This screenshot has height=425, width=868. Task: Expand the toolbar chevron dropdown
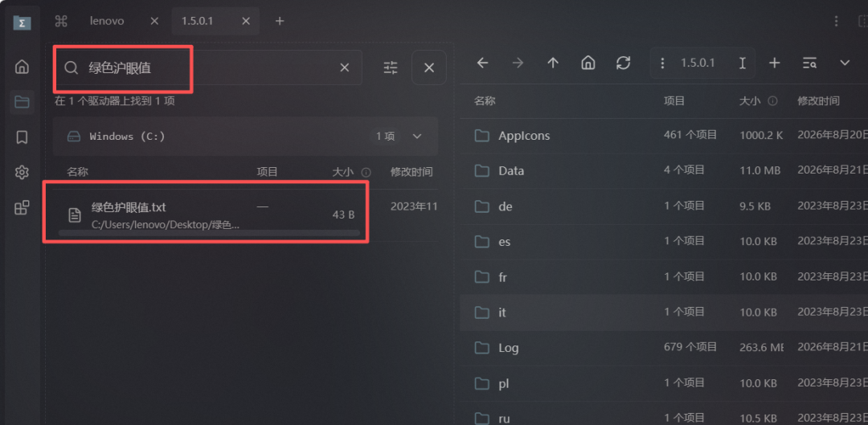(x=845, y=63)
